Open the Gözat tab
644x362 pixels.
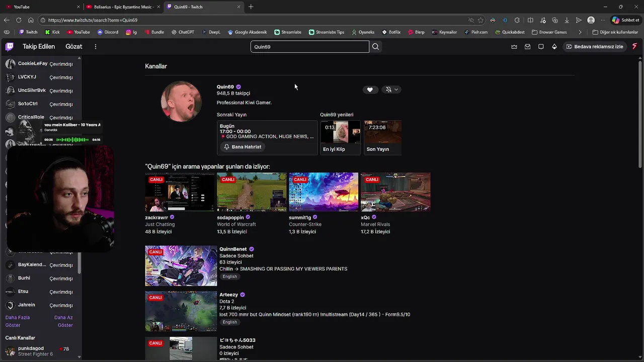coord(73,46)
